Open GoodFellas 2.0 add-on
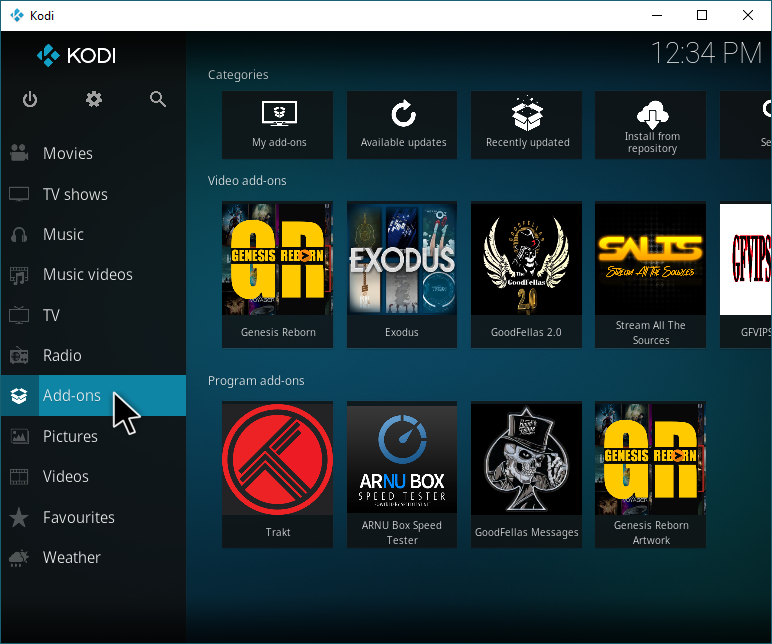This screenshot has height=644, width=772. point(526,274)
